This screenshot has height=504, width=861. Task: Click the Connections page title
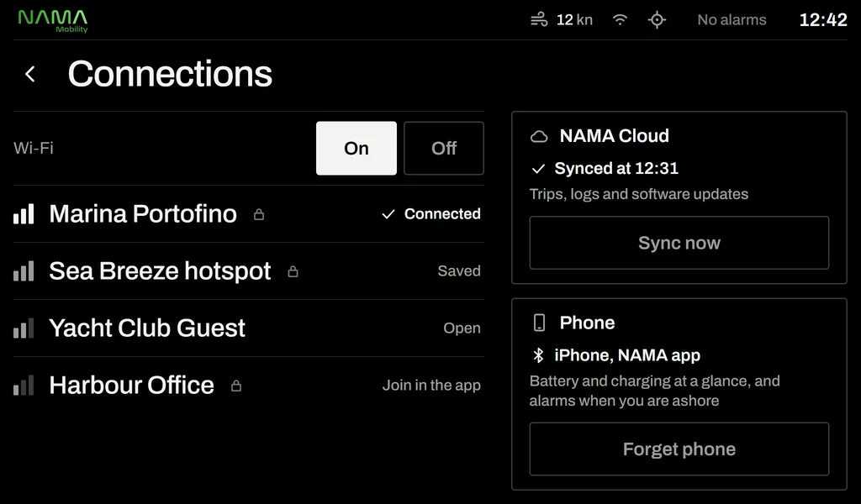click(170, 74)
